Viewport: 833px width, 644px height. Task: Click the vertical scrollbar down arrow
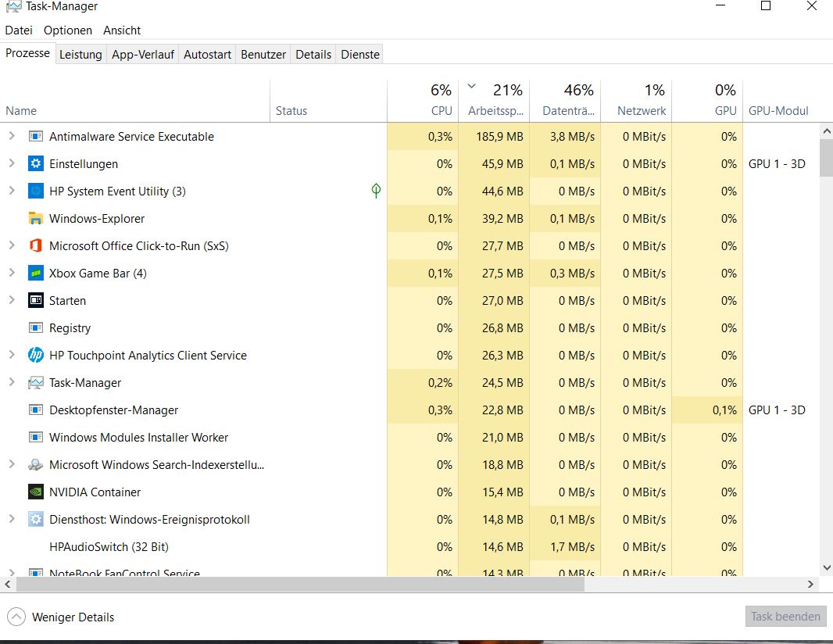pos(827,568)
